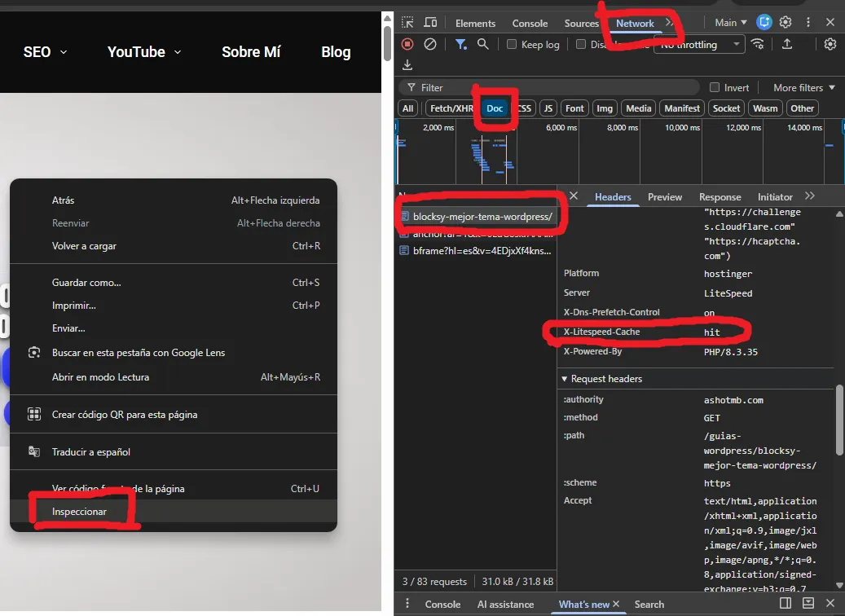The height and width of the screenshot is (616, 845).
Task: Close the request details pane
Action: point(574,196)
